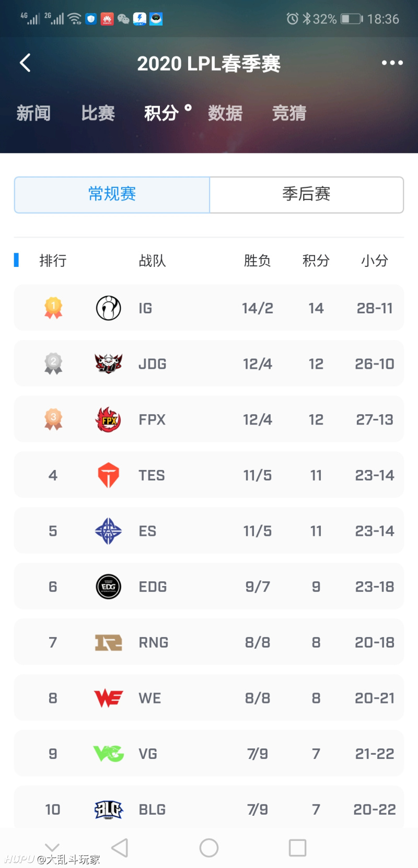This screenshot has width=418, height=868.
Task: Tap the IG team logo
Action: tap(109, 308)
